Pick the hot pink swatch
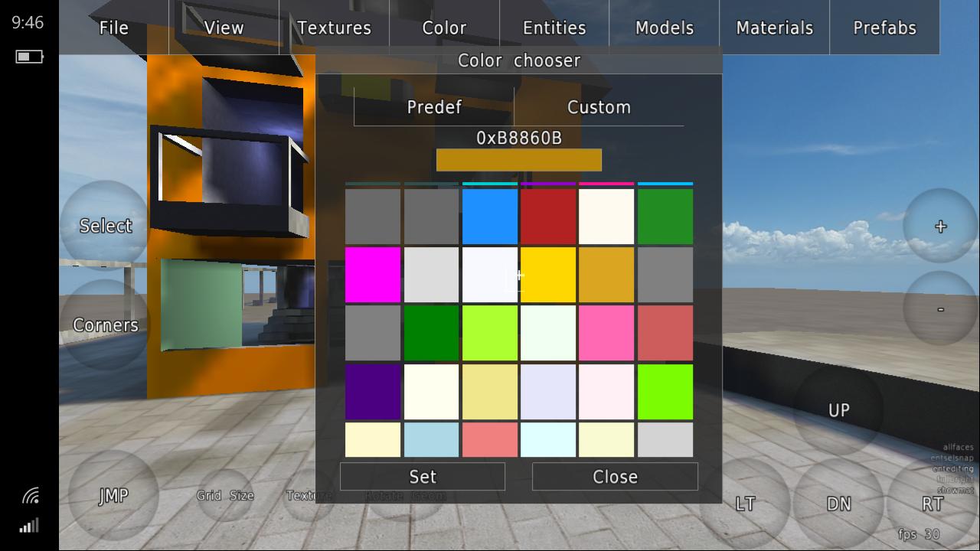The image size is (980, 551). [x=606, y=333]
